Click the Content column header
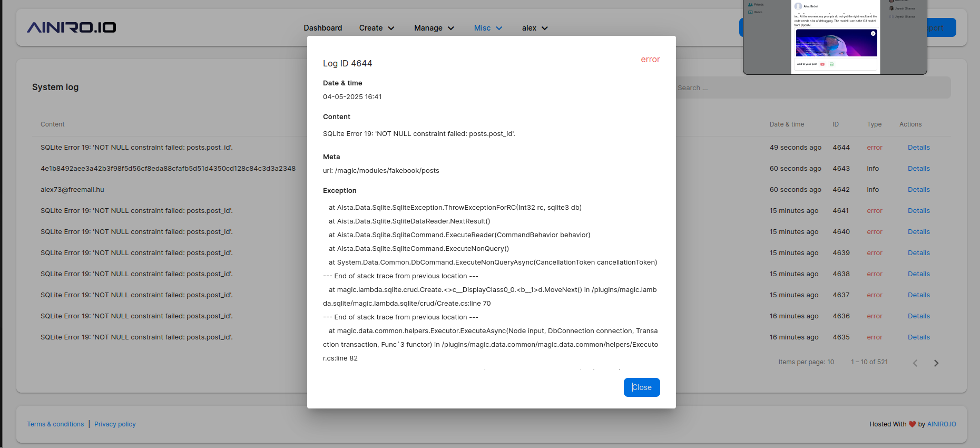The height and width of the screenshot is (448, 980). coord(53,124)
